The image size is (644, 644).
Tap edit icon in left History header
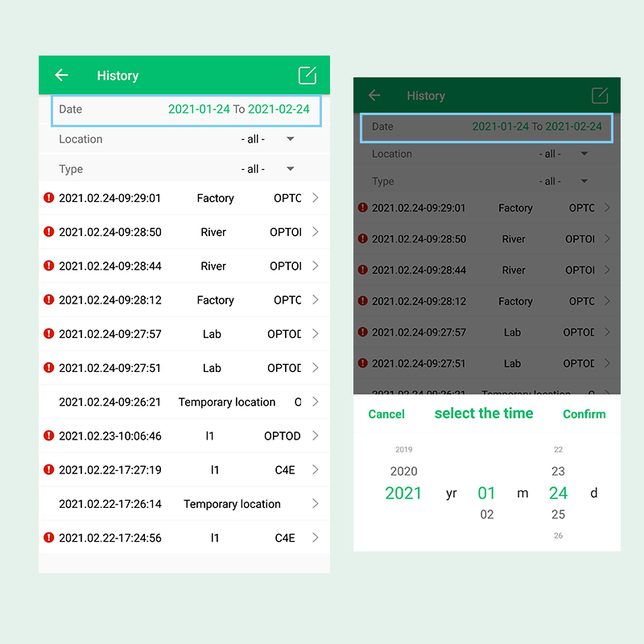pos(308,76)
